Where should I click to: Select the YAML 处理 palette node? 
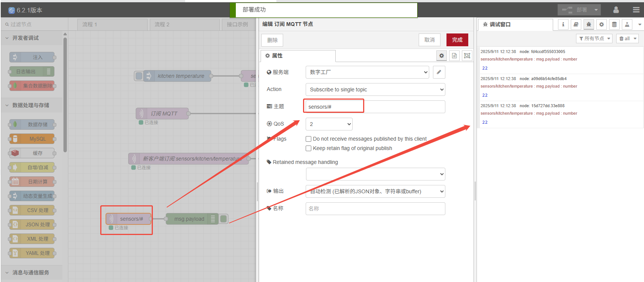pos(32,253)
